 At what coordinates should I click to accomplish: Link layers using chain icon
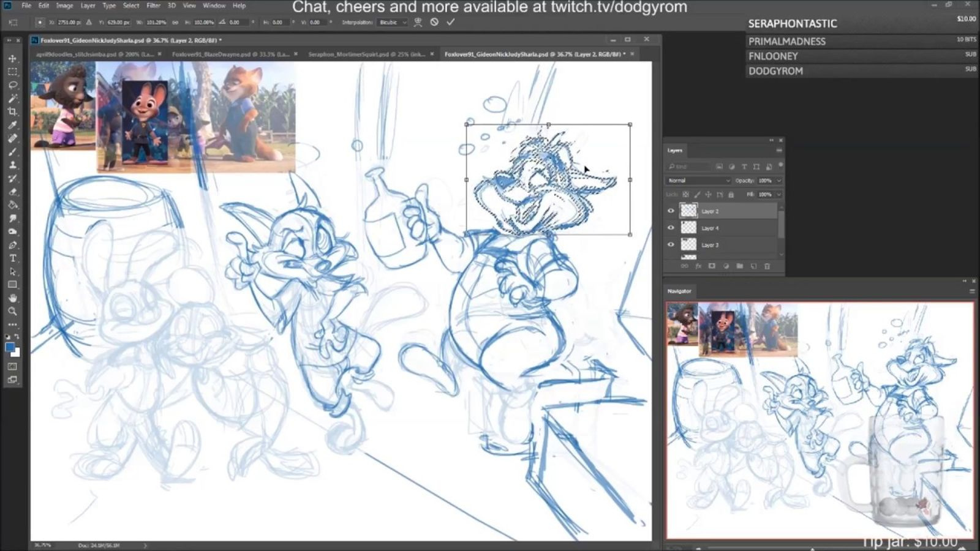pyautogui.click(x=685, y=266)
